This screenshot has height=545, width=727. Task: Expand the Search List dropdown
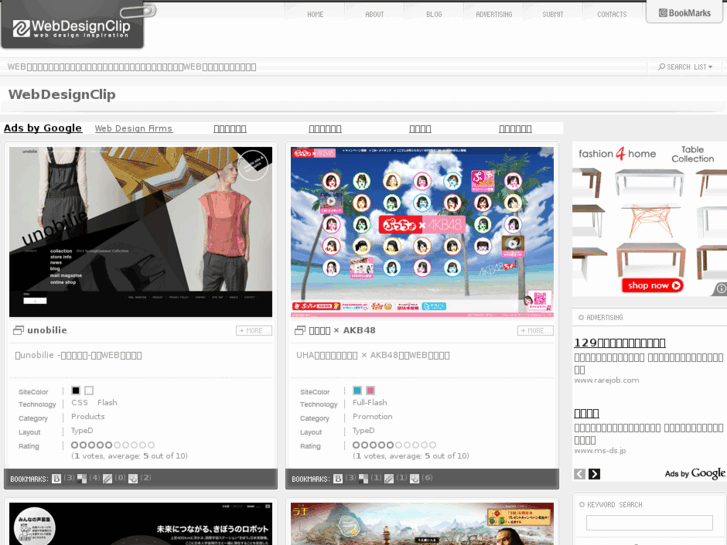click(686, 67)
